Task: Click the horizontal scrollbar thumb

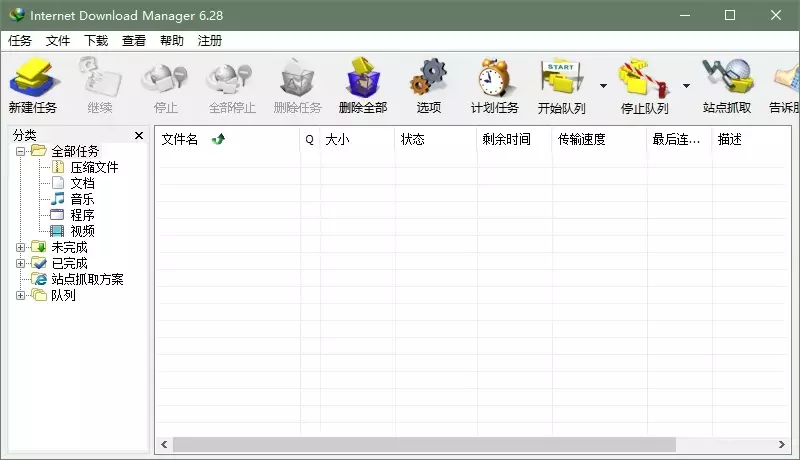Action: point(424,445)
